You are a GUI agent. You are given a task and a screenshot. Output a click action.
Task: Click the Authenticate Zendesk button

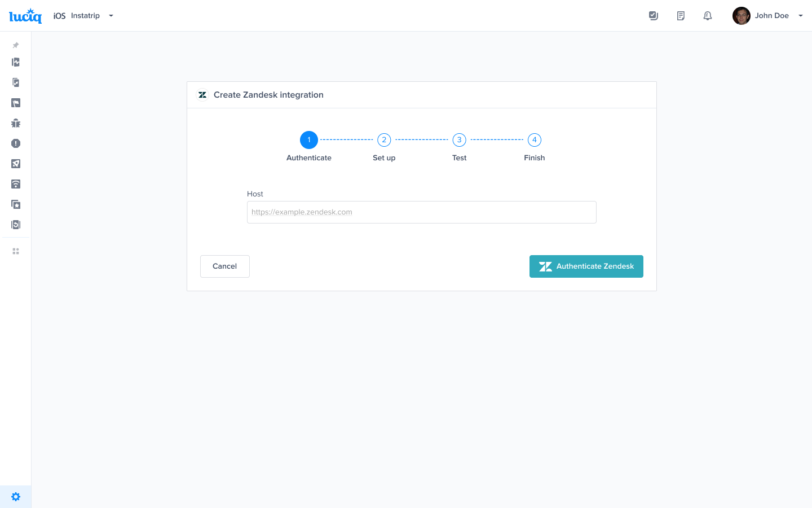click(586, 266)
